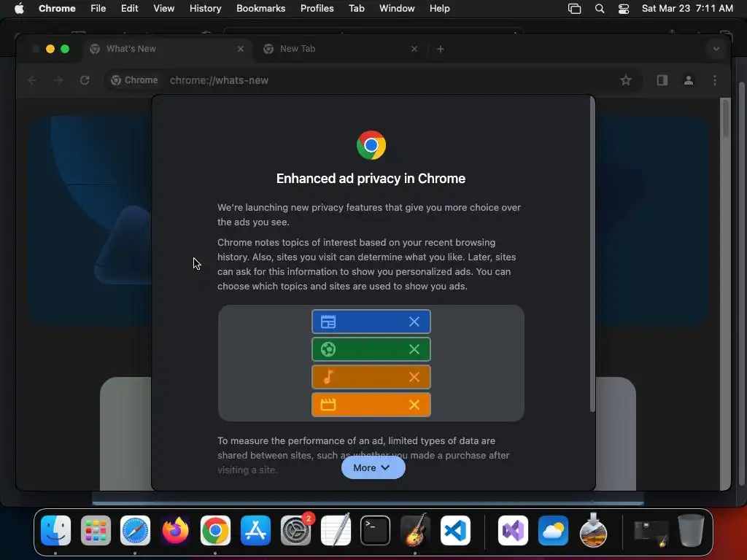Close the New Tab tab
Image resolution: width=747 pixels, height=560 pixels.
coord(414,49)
